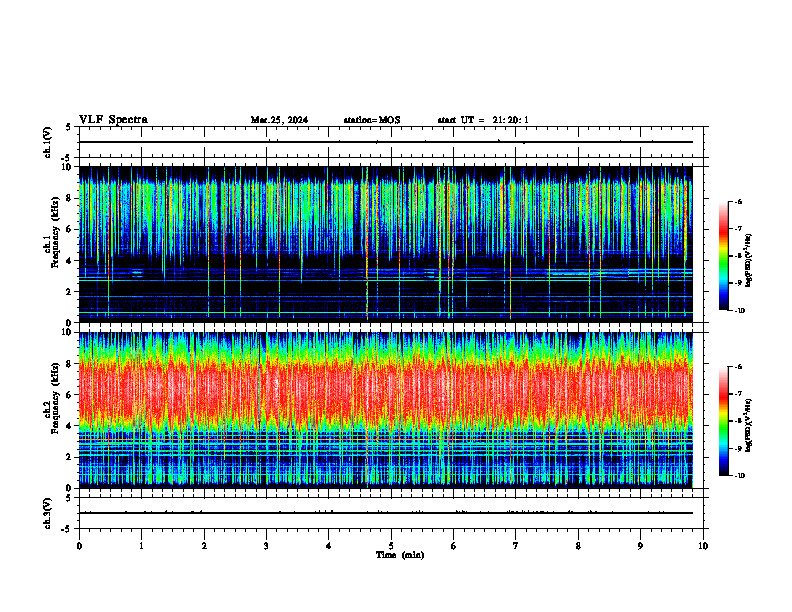Click the "10" frequency tick of ch.1

pyautogui.click(x=69, y=167)
